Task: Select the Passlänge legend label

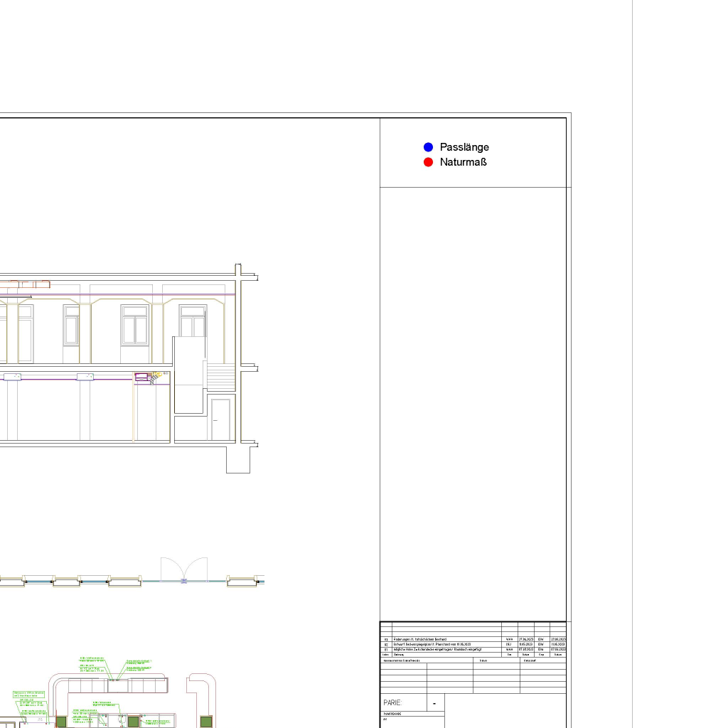Action: 464,147
